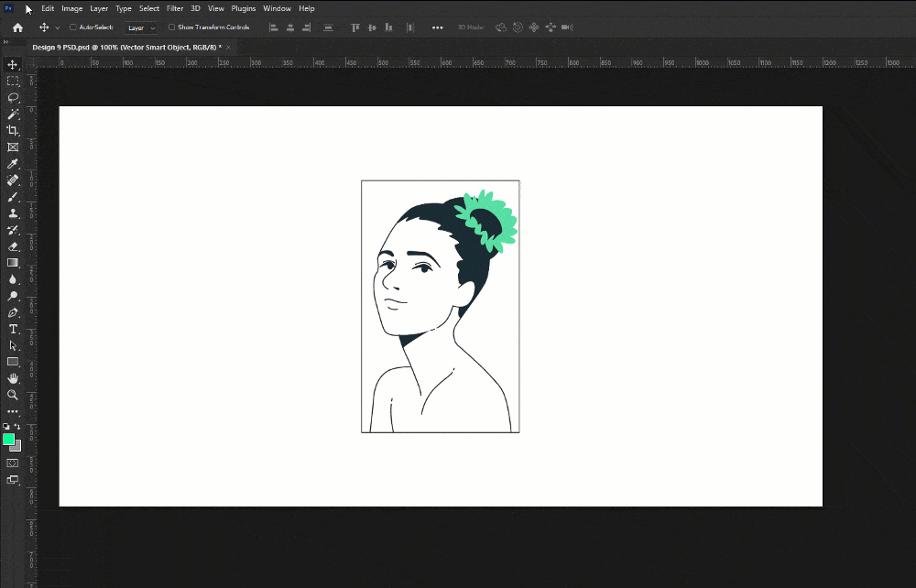Click the Home button in options bar
Screen dimensions: 916x588
pyautogui.click(x=17, y=27)
